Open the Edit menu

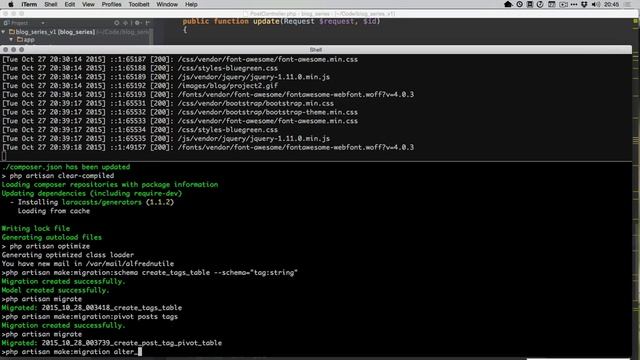tap(70, 4)
